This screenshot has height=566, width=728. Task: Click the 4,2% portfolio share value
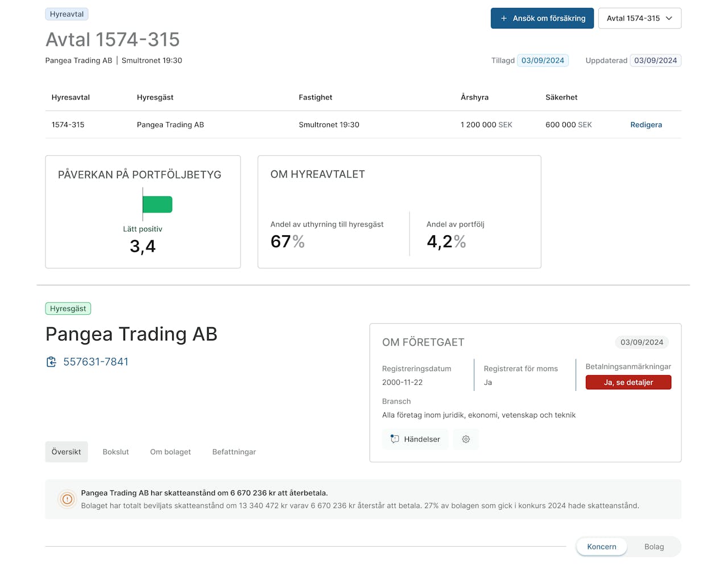[x=446, y=242]
